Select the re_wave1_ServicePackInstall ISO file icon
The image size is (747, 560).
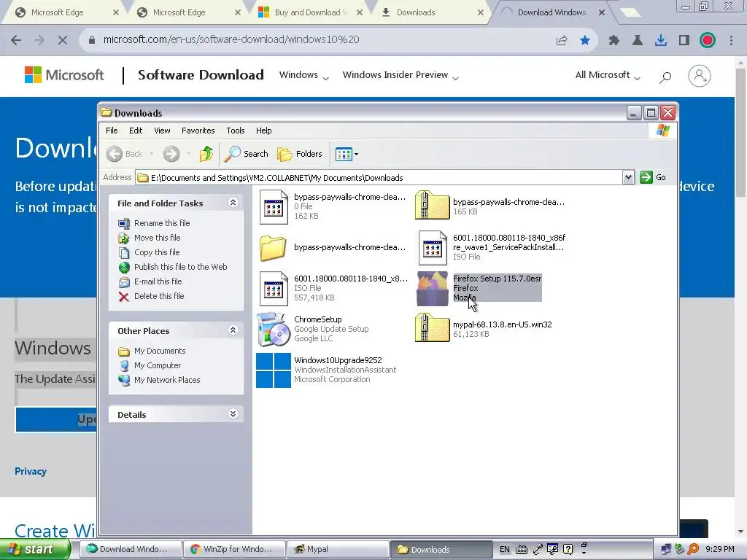tap(433, 248)
